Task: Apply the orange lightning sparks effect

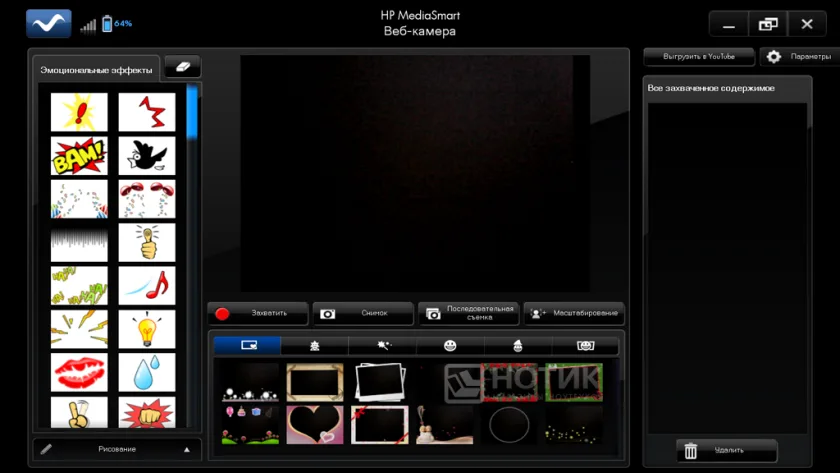Action: [79, 329]
